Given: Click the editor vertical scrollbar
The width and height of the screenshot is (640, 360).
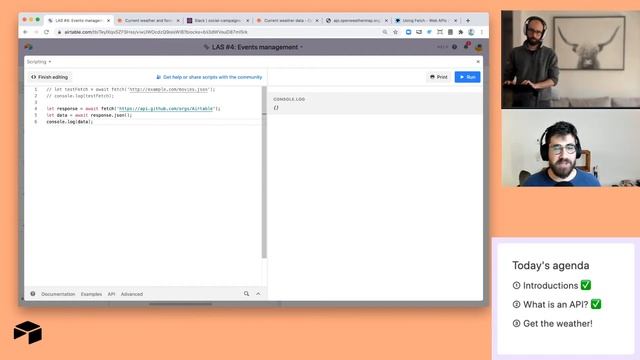Looking at the screenshot, I should point(264,172).
